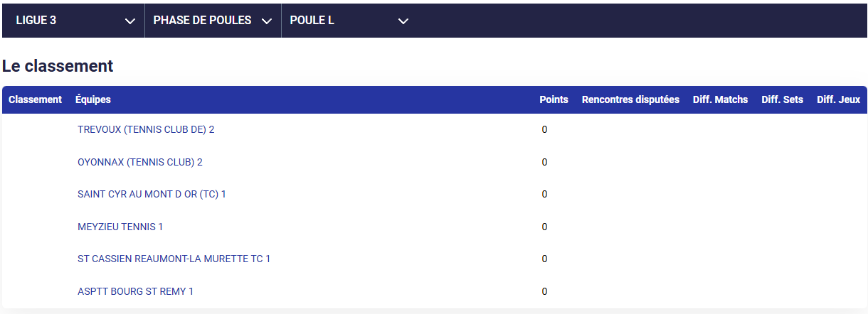Click the Le classement heading
868x314 pixels.
(58, 66)
